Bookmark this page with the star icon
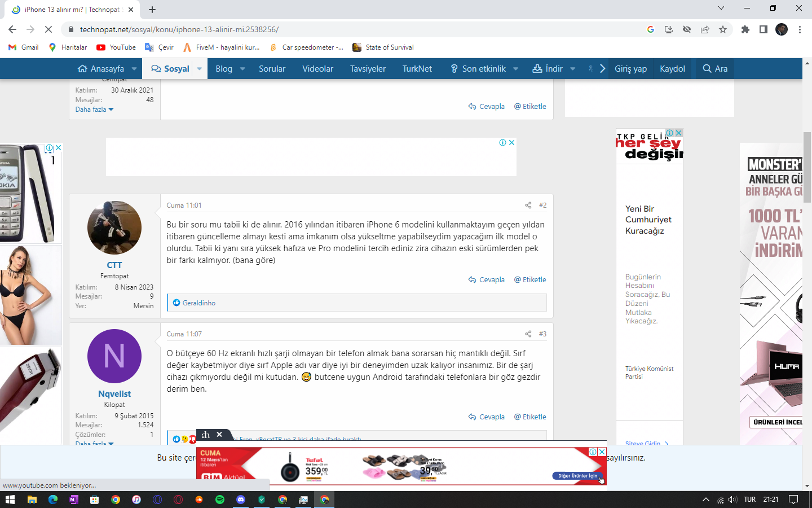This screenshot has width=812, height=508. [723, 29]
